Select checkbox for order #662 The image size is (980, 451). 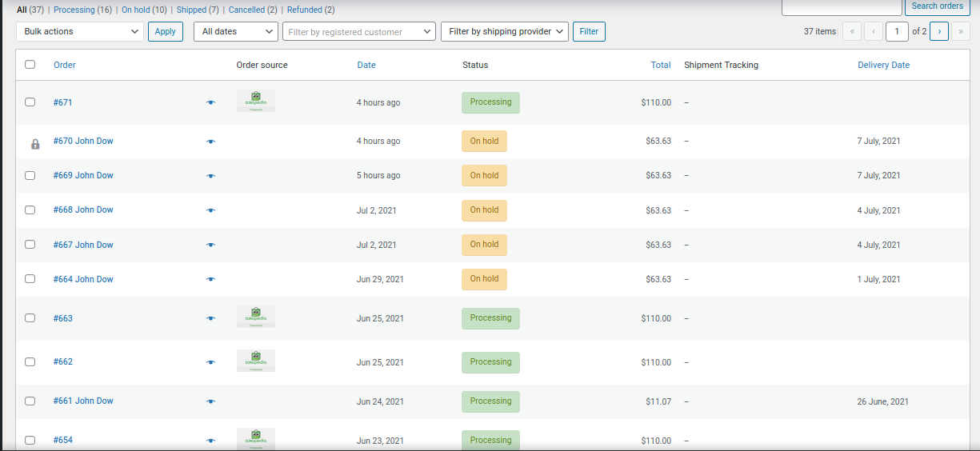coord(30,361)
